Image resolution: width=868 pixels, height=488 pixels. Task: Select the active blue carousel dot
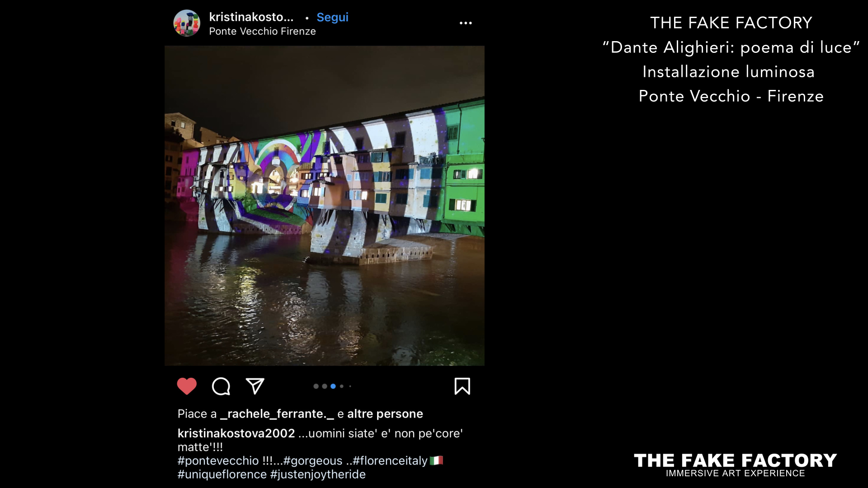[333, 386]
